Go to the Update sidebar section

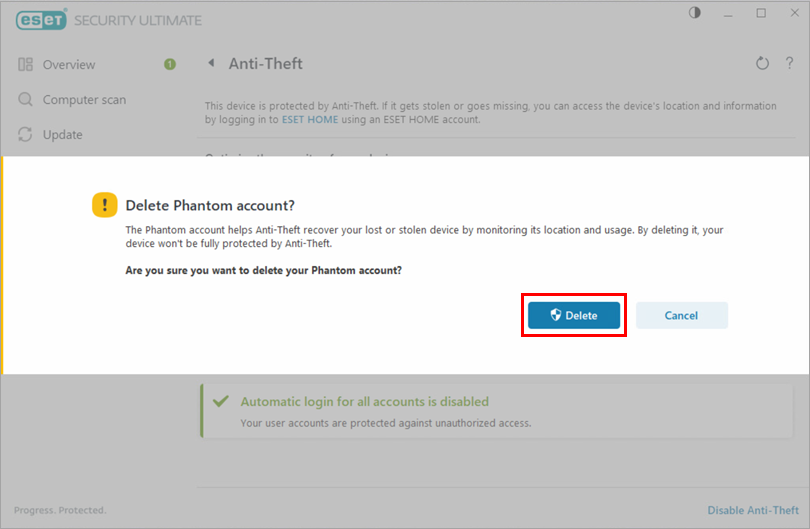click(x=62, y=135)
